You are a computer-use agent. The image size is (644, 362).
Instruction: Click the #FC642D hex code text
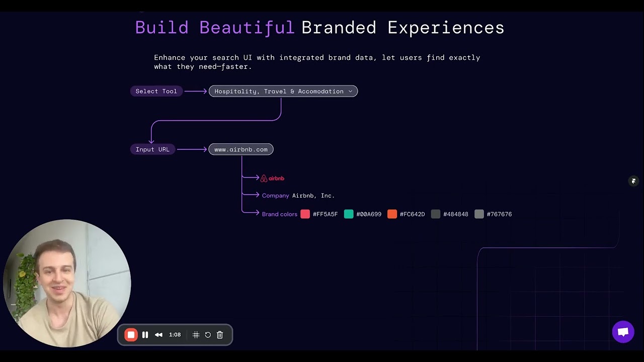(x=413, y=214)
